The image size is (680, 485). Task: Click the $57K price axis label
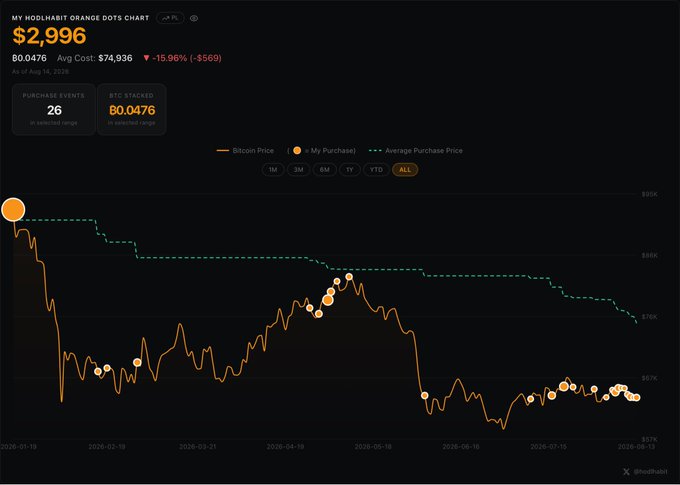(650, 439)
